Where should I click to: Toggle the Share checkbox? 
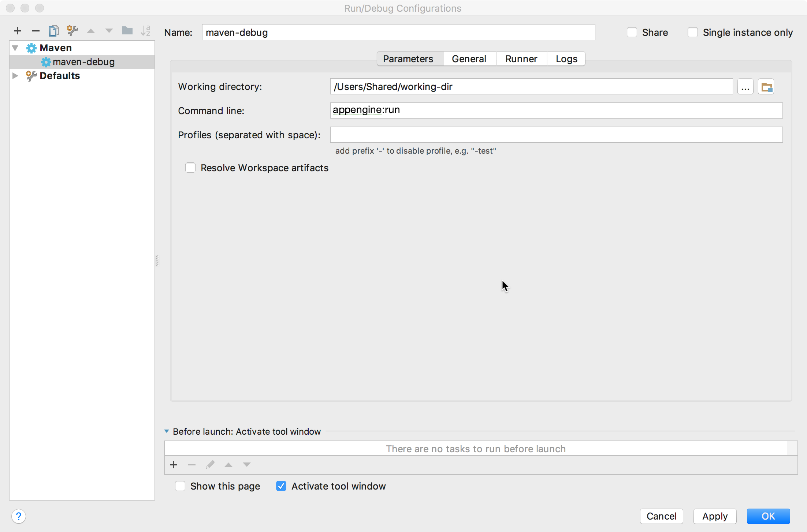point(632,33)
